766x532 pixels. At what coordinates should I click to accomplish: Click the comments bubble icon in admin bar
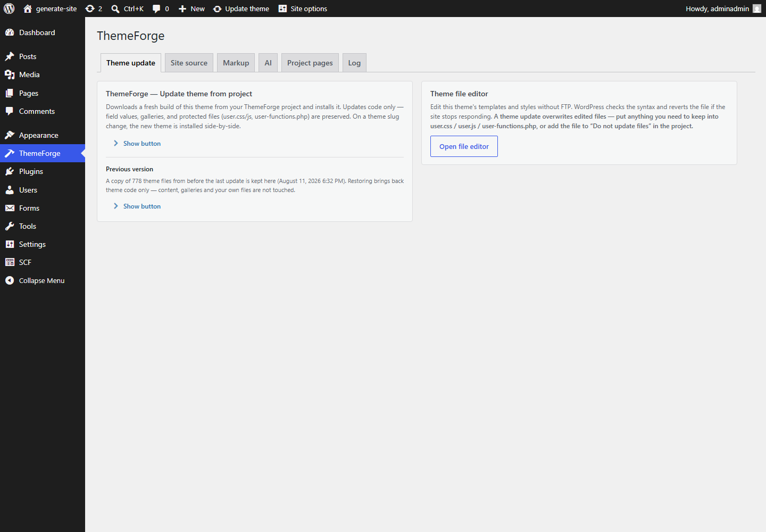[x=156, y=9]
